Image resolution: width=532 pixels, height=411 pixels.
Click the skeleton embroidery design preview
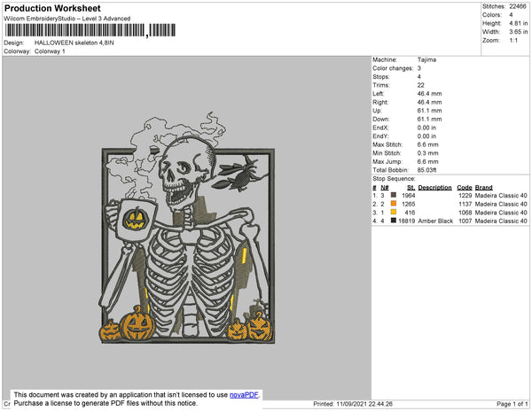click(188, 229)
